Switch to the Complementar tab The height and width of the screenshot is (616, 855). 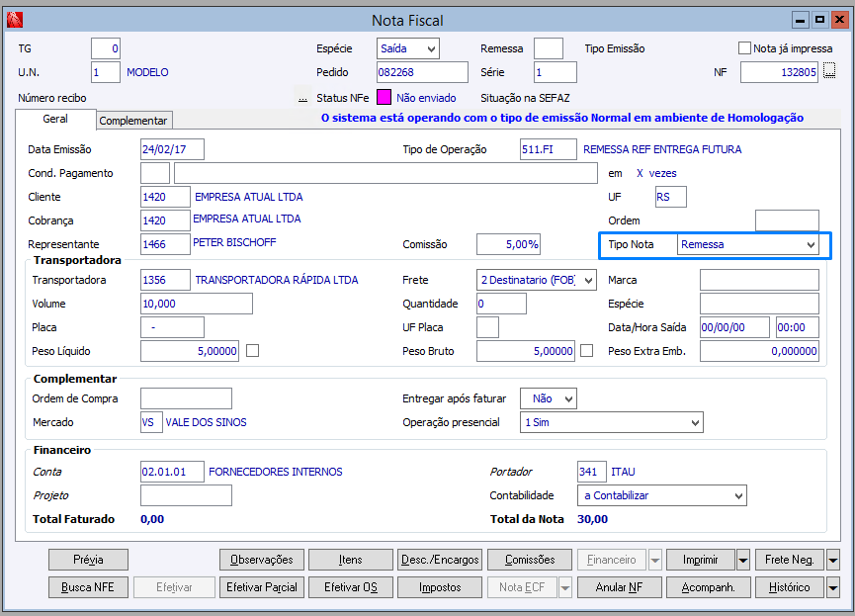point(134,120)
